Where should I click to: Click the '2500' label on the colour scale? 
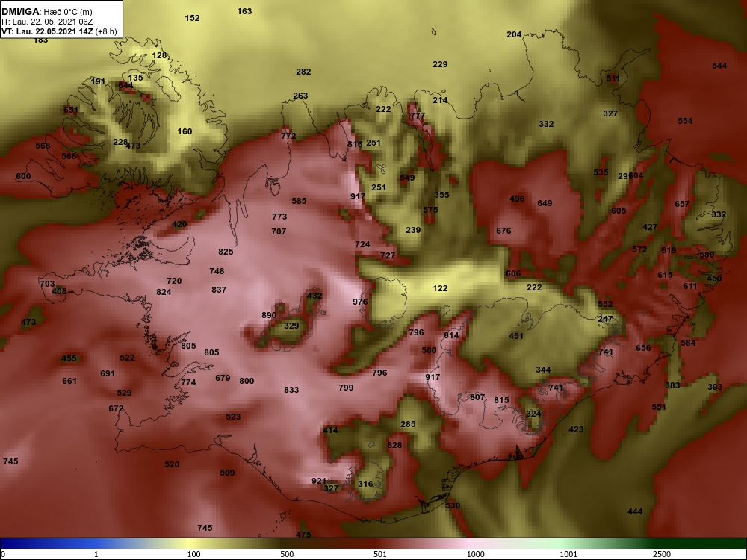tap(661, 554)
